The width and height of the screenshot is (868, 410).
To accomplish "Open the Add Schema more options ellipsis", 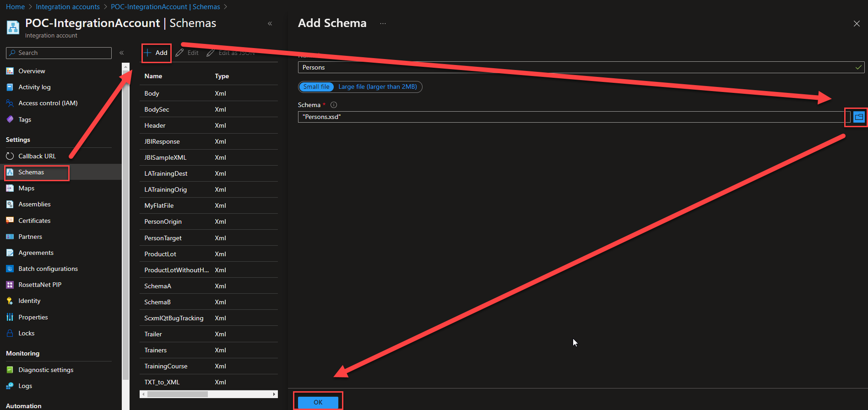I will (x=383, y=23).
